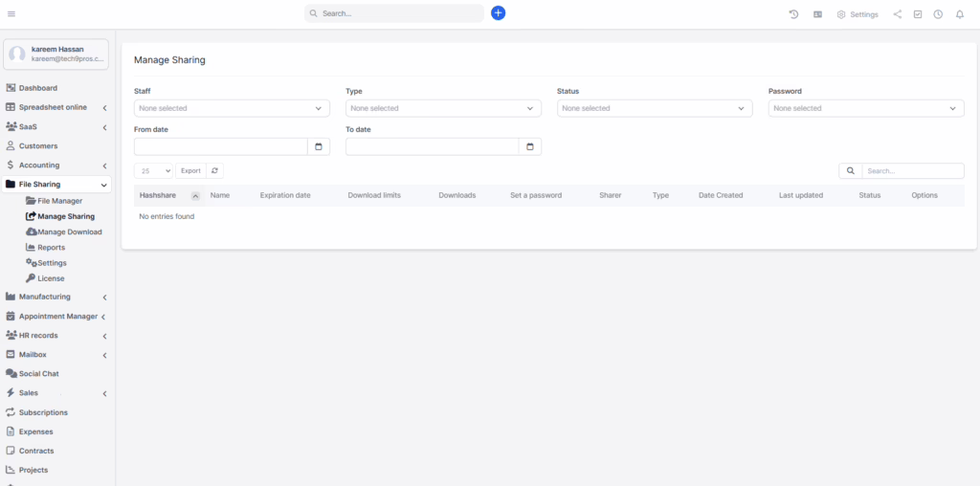Open File Manager in sidebar
980x486 pixels.
click(x=59, y=201)
